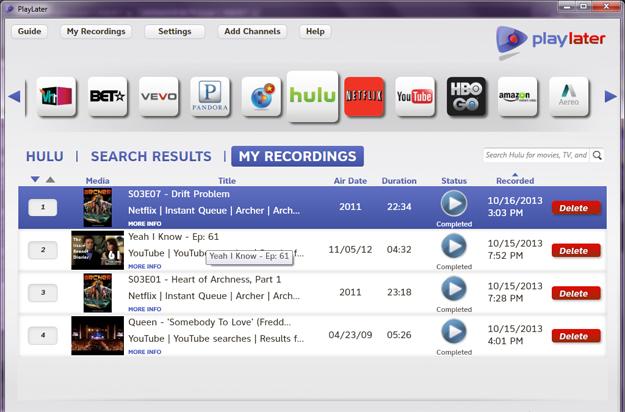
Task: Select the Aereo channel tile
Action: coord(569,96)
